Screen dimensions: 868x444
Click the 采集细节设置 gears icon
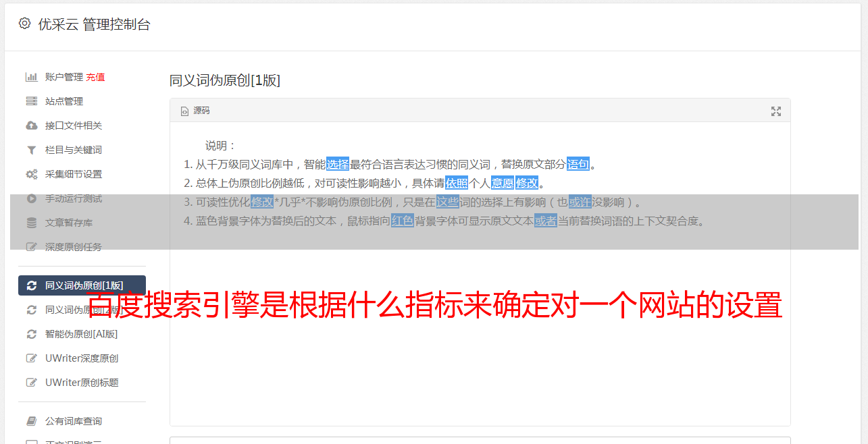point(31,174)
